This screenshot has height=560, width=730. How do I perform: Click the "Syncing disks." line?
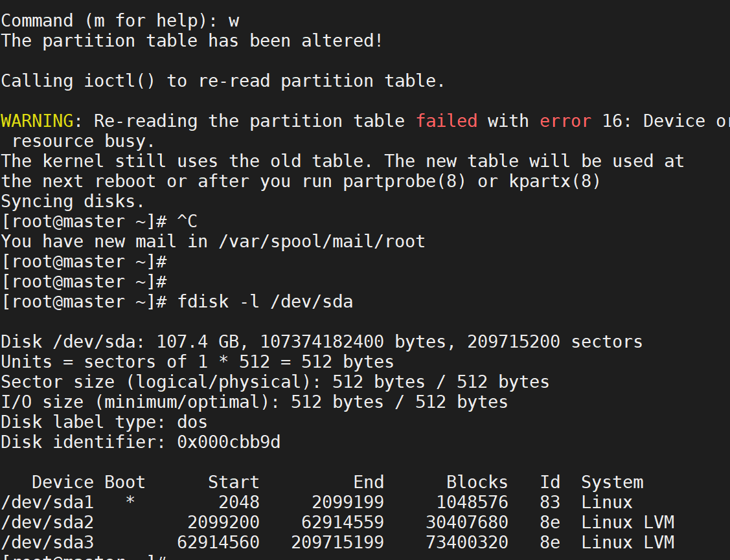pyautogui.click(x=73, y=201)
